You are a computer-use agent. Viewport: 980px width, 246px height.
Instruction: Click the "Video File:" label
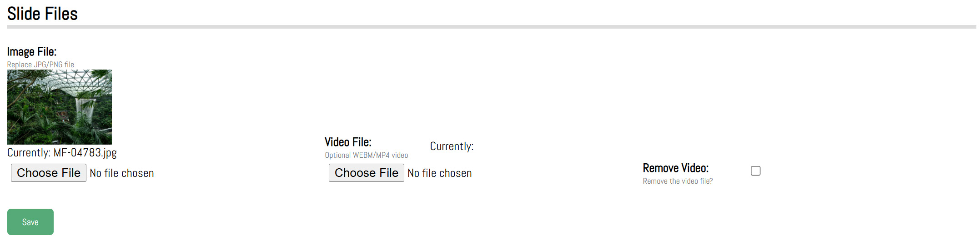(348, 142)
